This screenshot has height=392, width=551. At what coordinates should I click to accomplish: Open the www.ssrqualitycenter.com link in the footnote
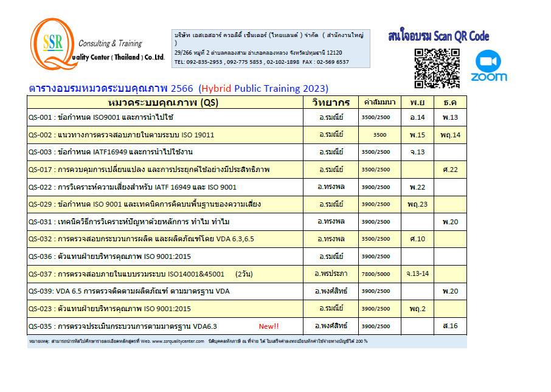178,341
